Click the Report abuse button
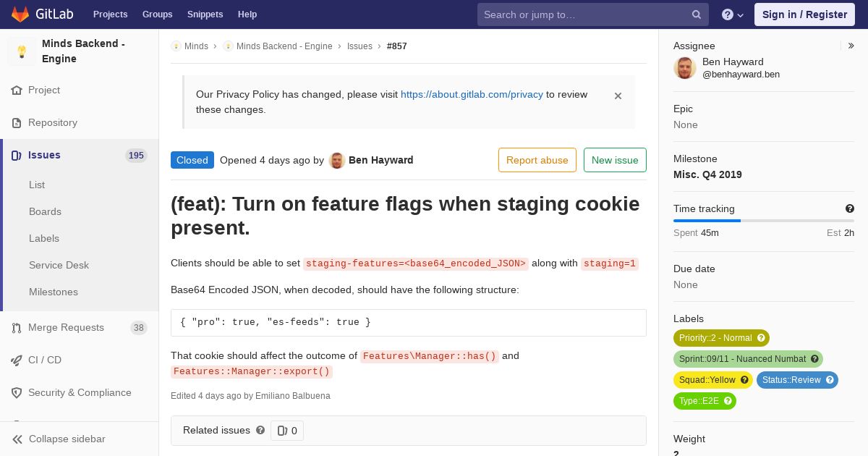Screen dimensions: 868x456 pyautogui.click(x=537, y=160)
